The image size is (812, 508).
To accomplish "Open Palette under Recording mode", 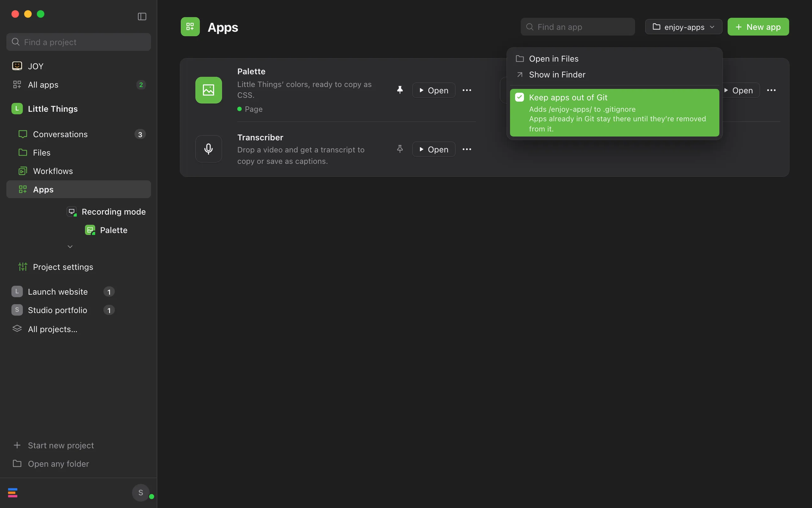I will [106, 230].
